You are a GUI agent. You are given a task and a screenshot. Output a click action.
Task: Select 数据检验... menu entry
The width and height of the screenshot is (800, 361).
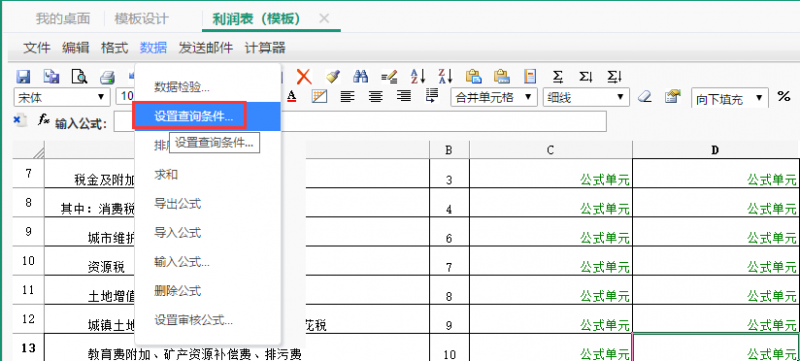[208, 87]
